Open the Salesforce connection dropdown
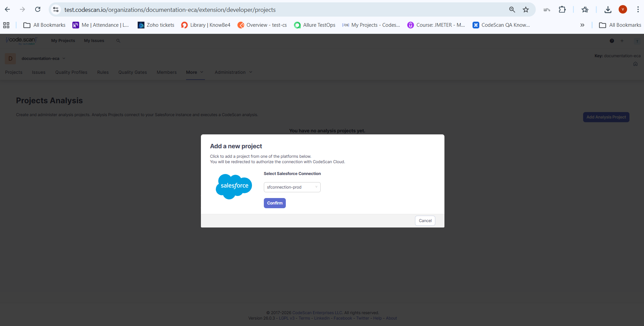This screenshot has height=326, width=644. click(292, 187)
